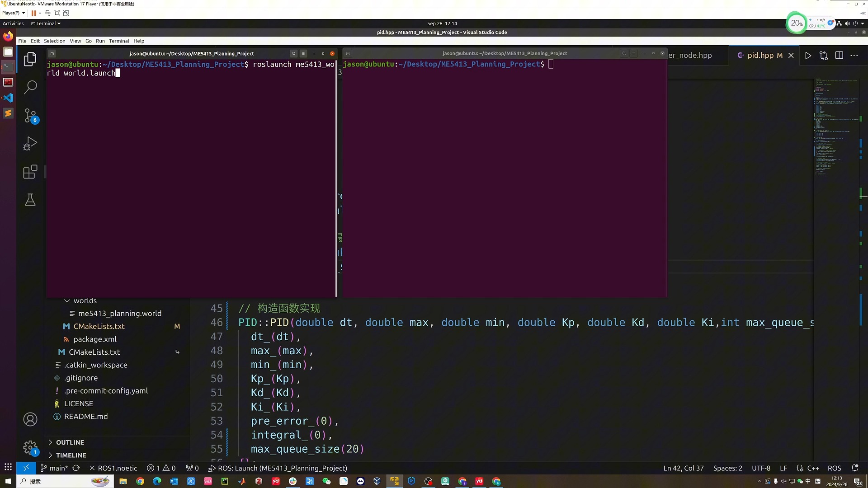Click the ports indicator showing 0
This screenshot has width=868, height=488.
pos(192,468)
